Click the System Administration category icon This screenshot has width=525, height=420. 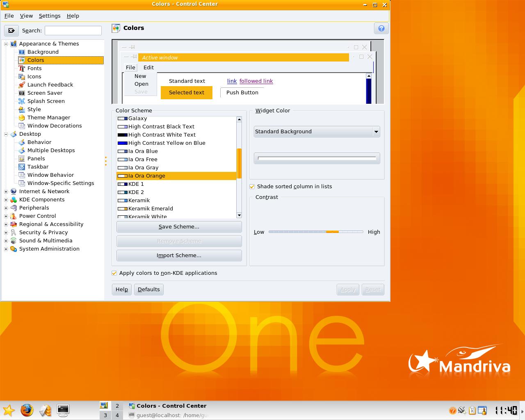[14, 249]
